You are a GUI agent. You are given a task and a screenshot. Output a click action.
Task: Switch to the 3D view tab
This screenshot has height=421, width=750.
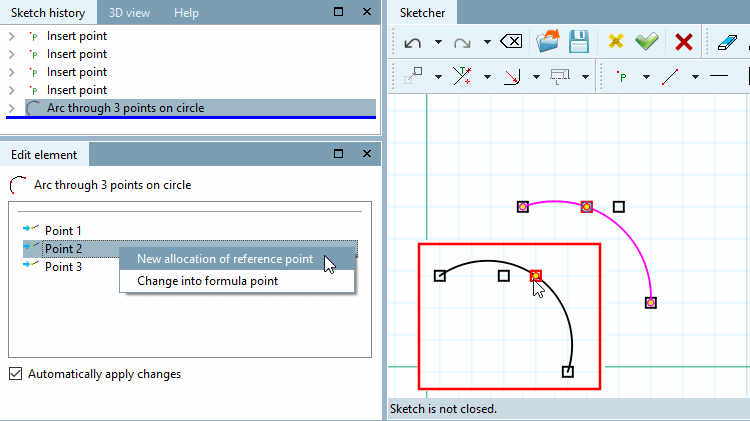pos(129,13)
